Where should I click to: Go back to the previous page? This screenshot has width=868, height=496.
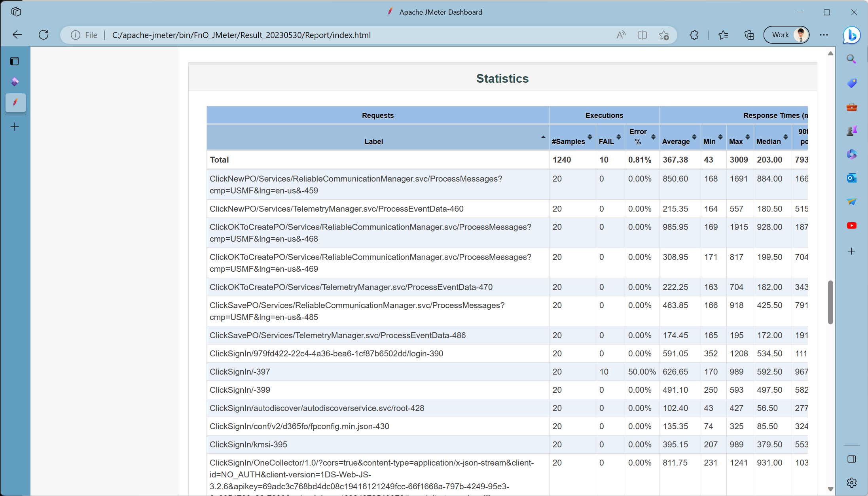(17, 35)
